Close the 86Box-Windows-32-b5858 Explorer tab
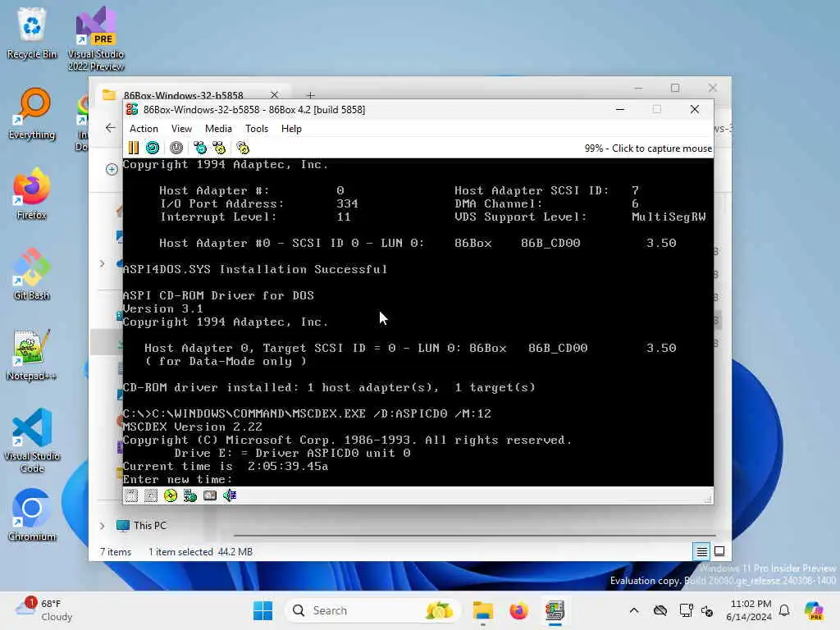 pos(274,95)
